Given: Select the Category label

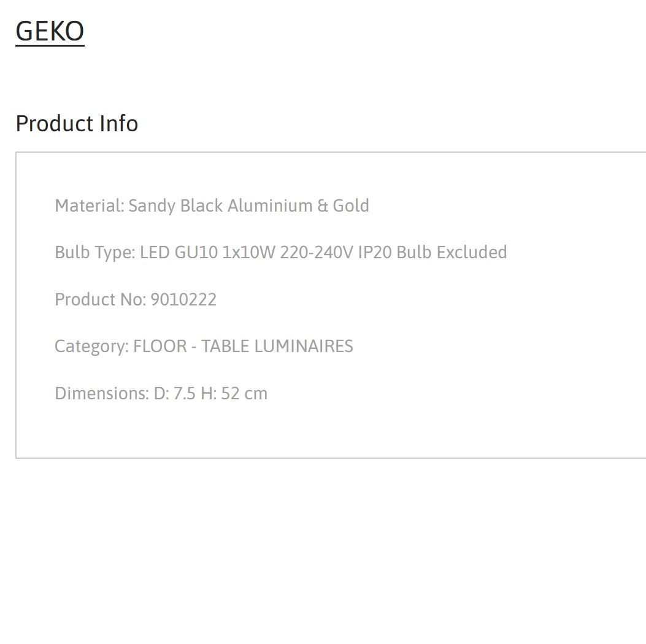Looking at the screenshot, I should 92,347.
